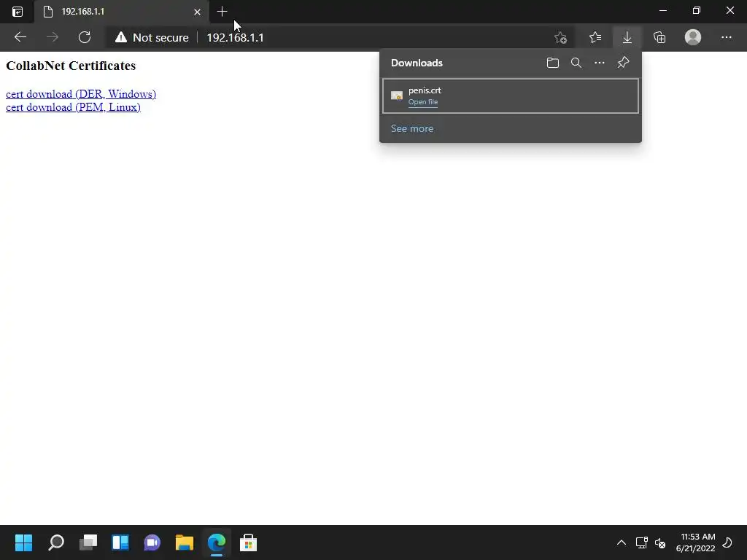Open Widgets from the taskbar
The height and width of the screenshot is (560, 747).
tap(120, 542)
